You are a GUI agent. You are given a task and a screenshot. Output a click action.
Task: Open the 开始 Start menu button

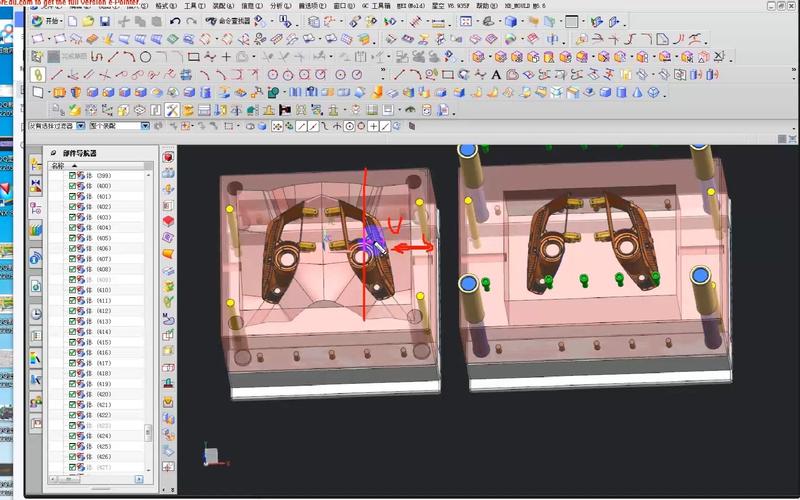(46, 21)
